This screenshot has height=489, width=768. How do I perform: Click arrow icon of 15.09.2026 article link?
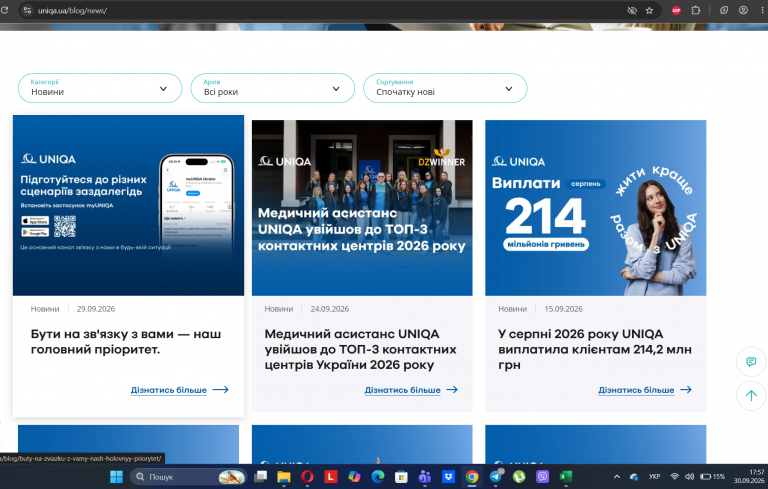point(686,390)
